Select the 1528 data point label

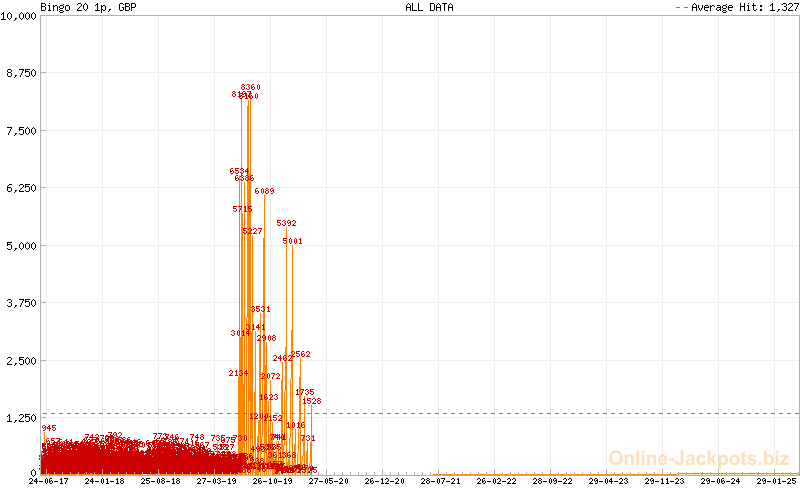click(311, 401)
